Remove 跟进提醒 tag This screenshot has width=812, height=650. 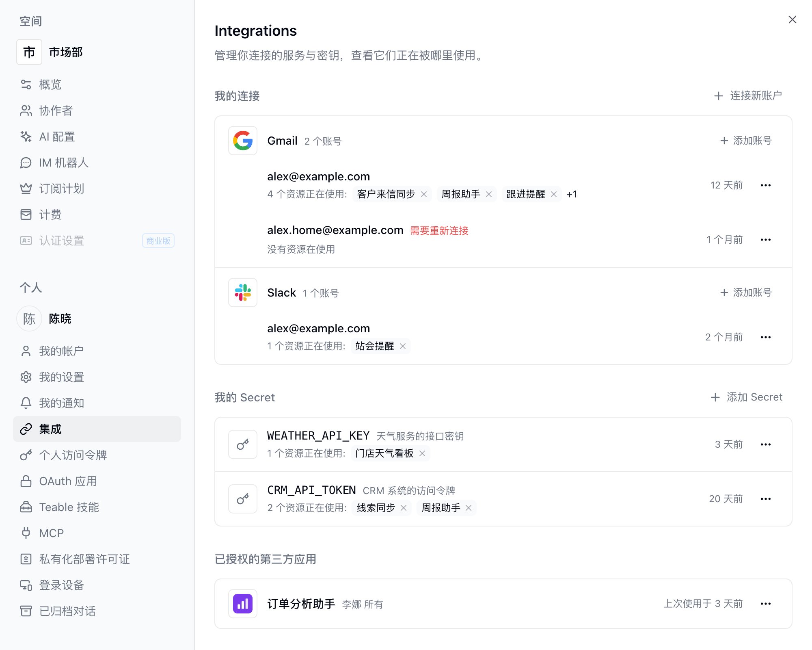point(554,194)
